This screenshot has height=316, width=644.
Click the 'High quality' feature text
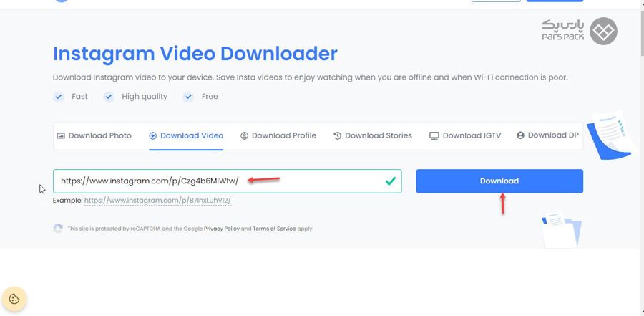(x=145, y=97)
